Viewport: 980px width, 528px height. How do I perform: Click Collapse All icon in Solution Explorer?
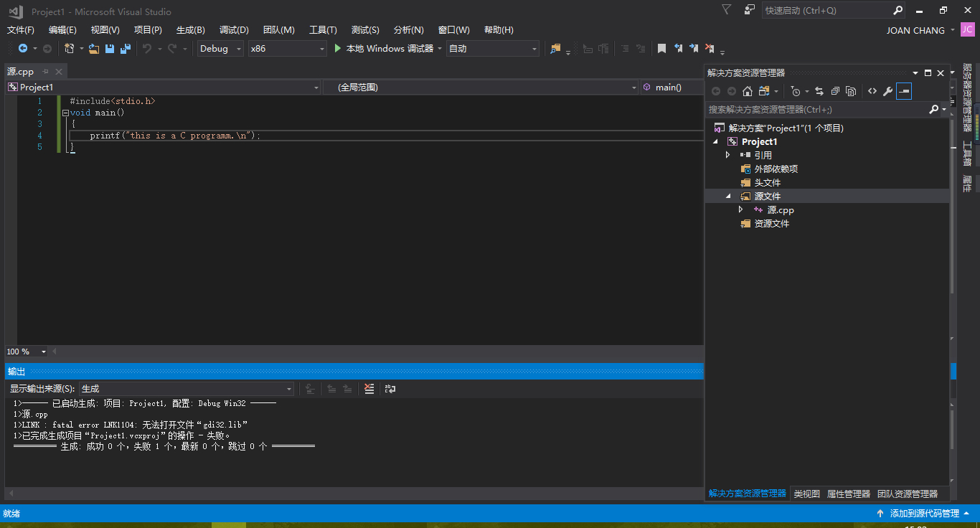(835, 91)
